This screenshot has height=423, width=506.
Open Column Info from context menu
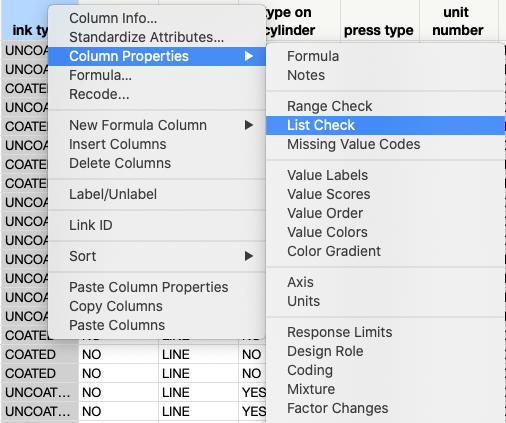(x=113, y=18)
